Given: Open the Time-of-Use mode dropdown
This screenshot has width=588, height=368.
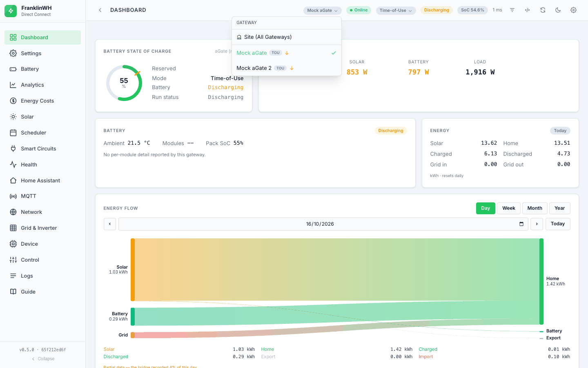Looking at the screenshot, I should (x=396, y=10).
